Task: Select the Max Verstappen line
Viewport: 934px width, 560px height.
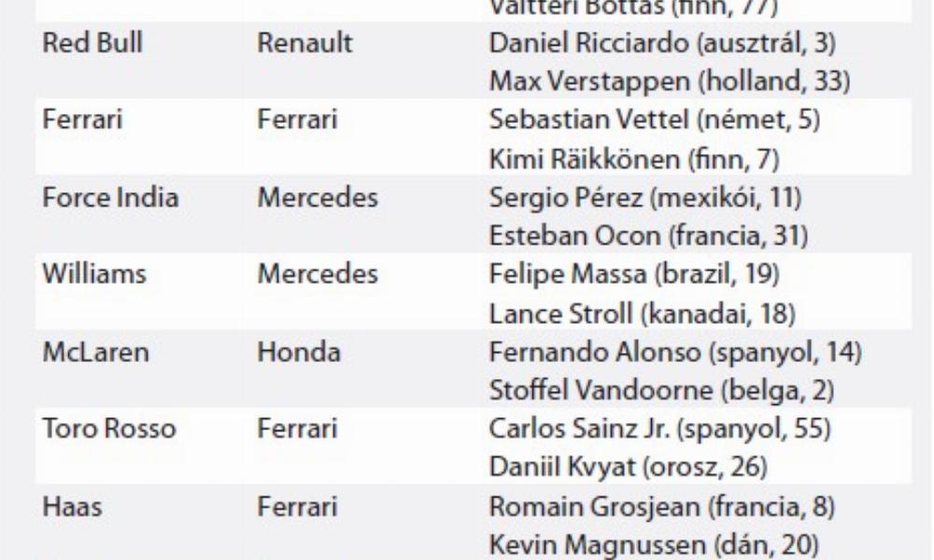Action: tap(669, 82)
